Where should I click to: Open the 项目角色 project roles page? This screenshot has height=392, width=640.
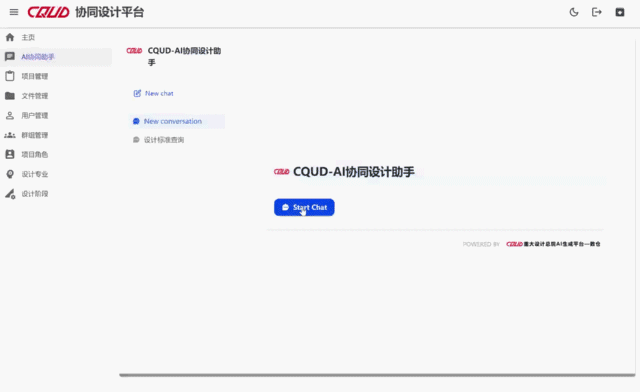(x=56, y=154)
